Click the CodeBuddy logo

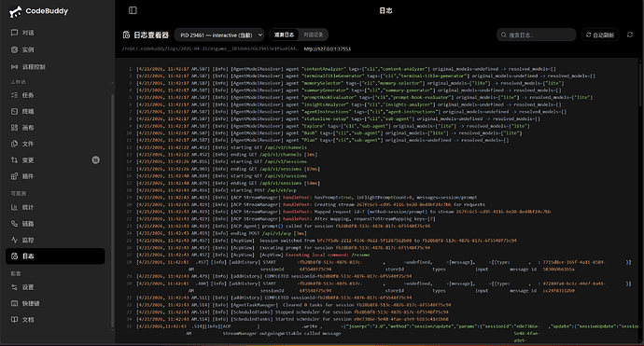(38, 11)
